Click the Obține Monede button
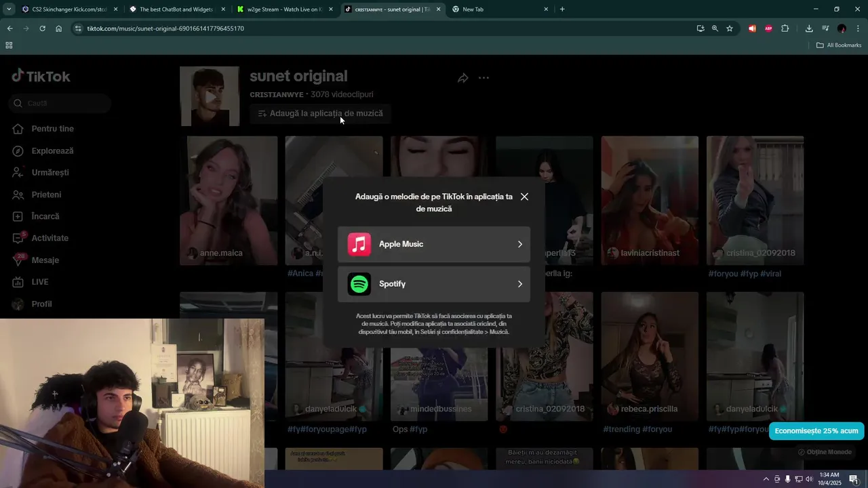Screen dimensions: 868x488 825,452
